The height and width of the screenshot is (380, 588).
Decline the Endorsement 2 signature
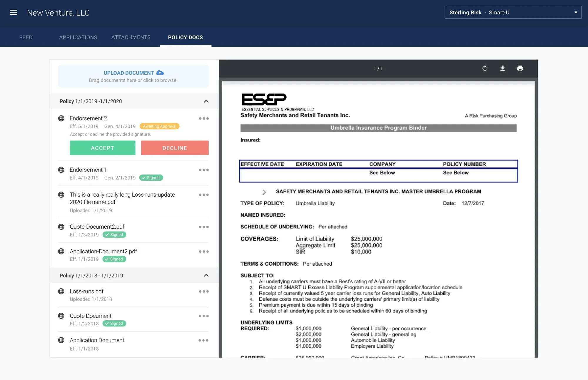pyautogui.click(x=175, y=148)
